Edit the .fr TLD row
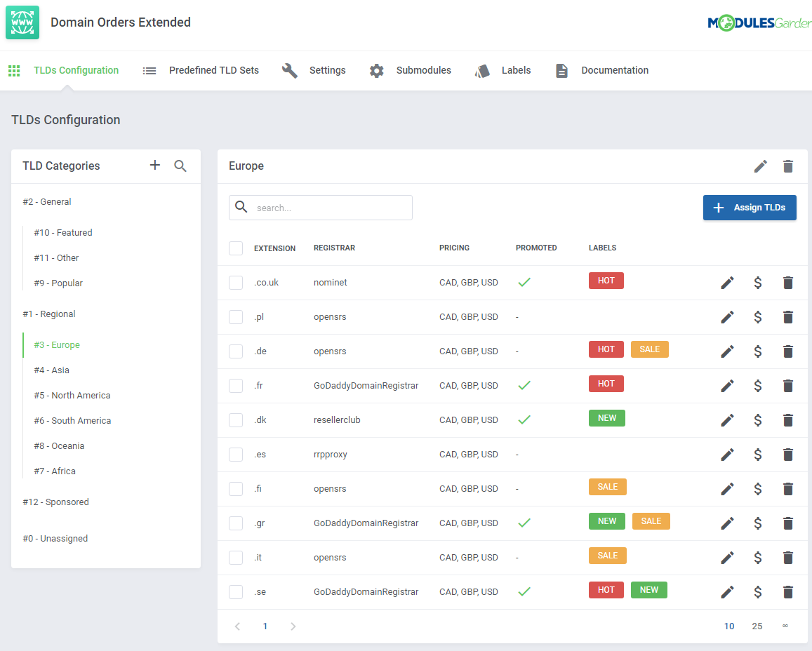Image resolution: width=812 pixels, height=651 pixels. pyautogui.click(x=727, y=386)
